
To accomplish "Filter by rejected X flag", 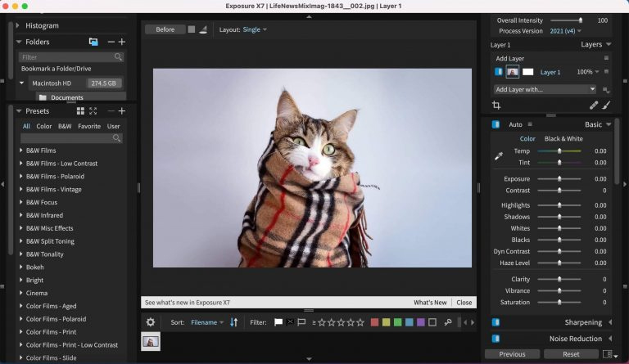I will pos(290,322).
